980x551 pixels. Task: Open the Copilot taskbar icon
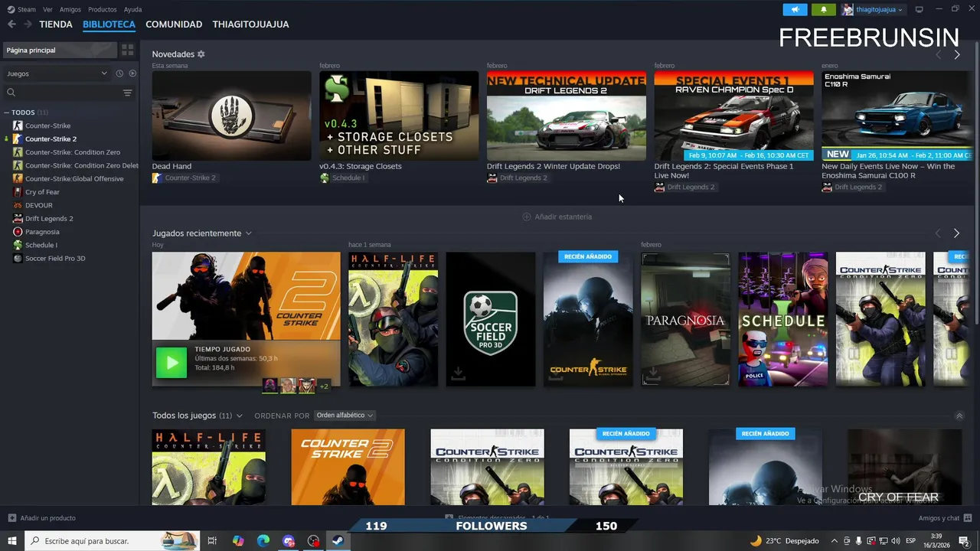(238, 541)
